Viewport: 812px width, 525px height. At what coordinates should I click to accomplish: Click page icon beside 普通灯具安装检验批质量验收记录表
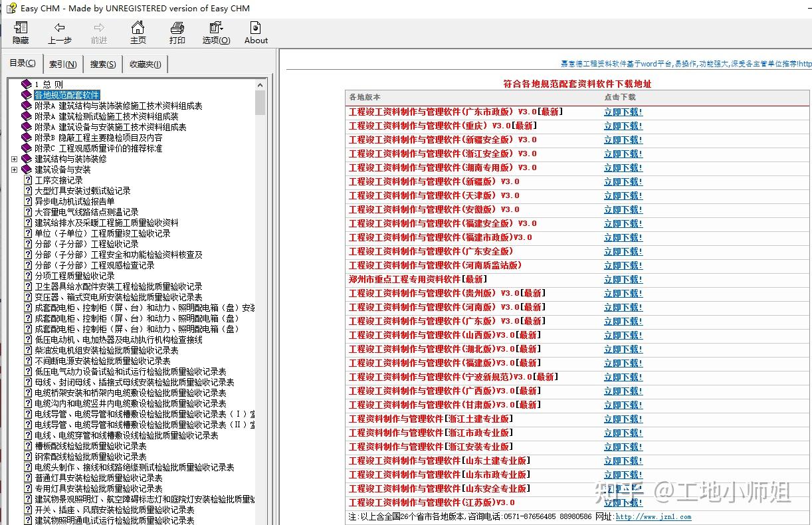pyautogui.click(x=28, y=478)
